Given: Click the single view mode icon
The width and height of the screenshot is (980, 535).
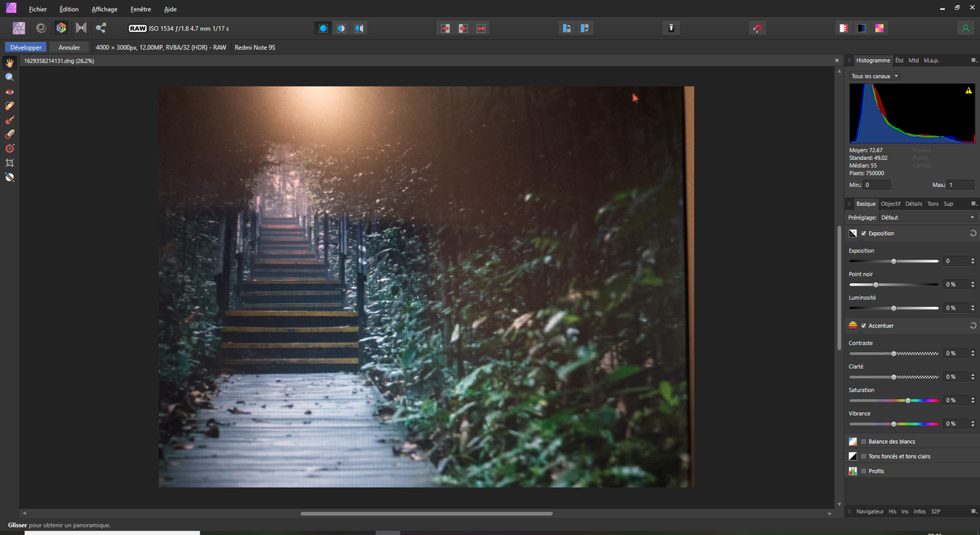Looking at the screenshot, I should coord(323,28).
